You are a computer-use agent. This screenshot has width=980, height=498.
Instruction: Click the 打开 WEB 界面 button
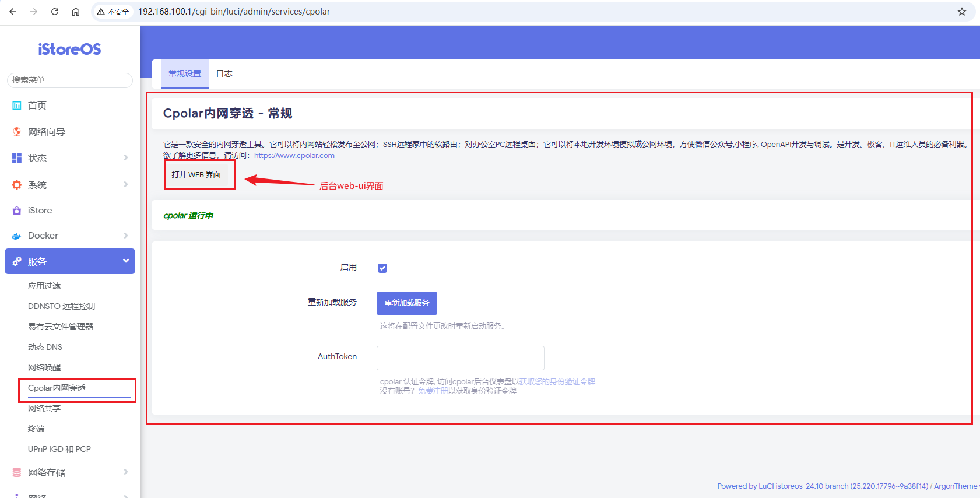(x=196, y=174)
